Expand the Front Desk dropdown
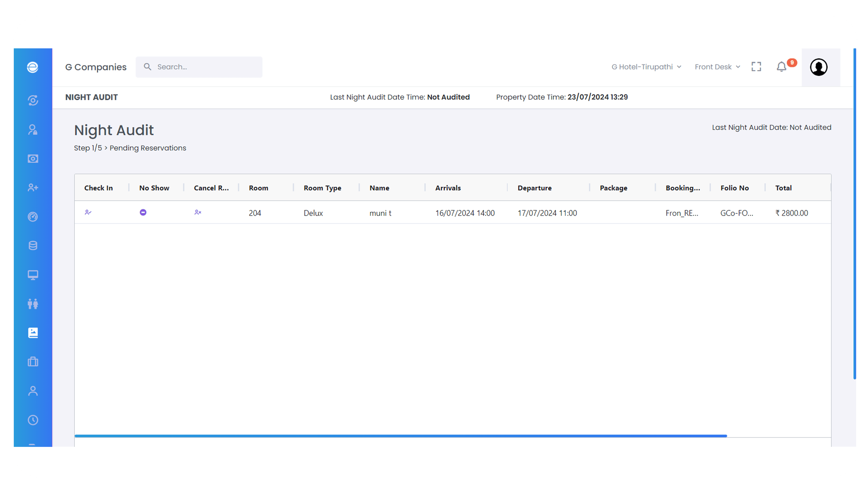This screenshot has height=488, width=868. tap(717, 67)
